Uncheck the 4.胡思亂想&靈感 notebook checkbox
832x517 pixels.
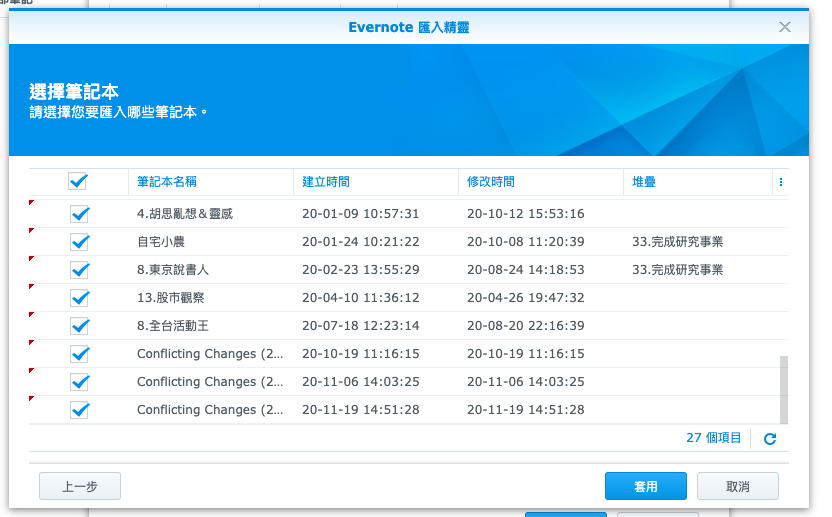pos(80,214)
